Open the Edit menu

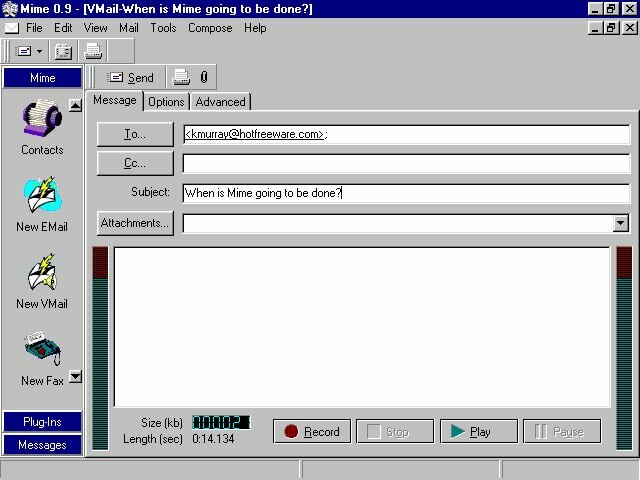(63, 28)
